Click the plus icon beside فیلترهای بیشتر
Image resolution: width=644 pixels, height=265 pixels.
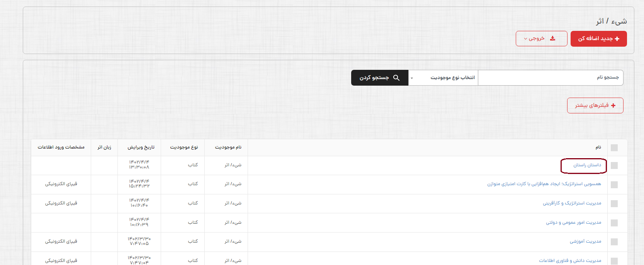pos(613,106)
